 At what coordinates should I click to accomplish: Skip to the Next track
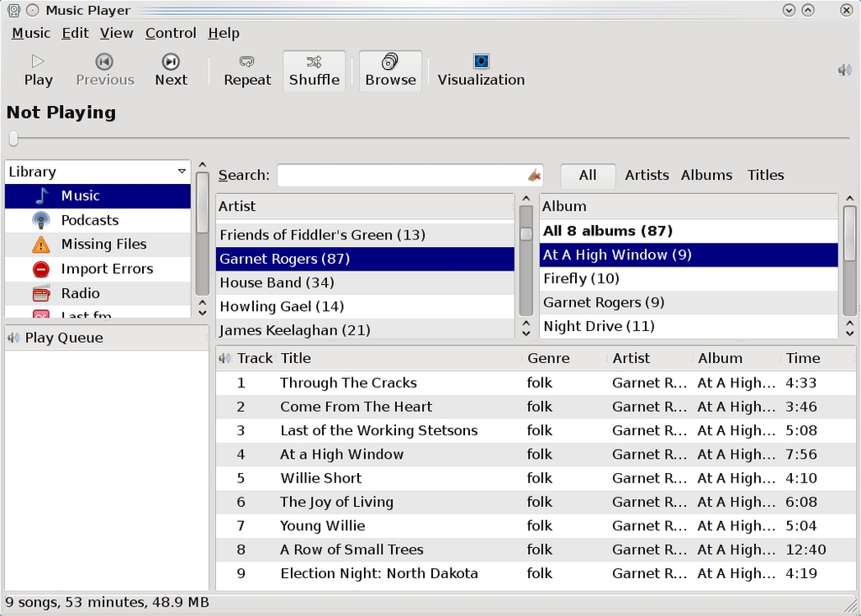tap(171, 70)
